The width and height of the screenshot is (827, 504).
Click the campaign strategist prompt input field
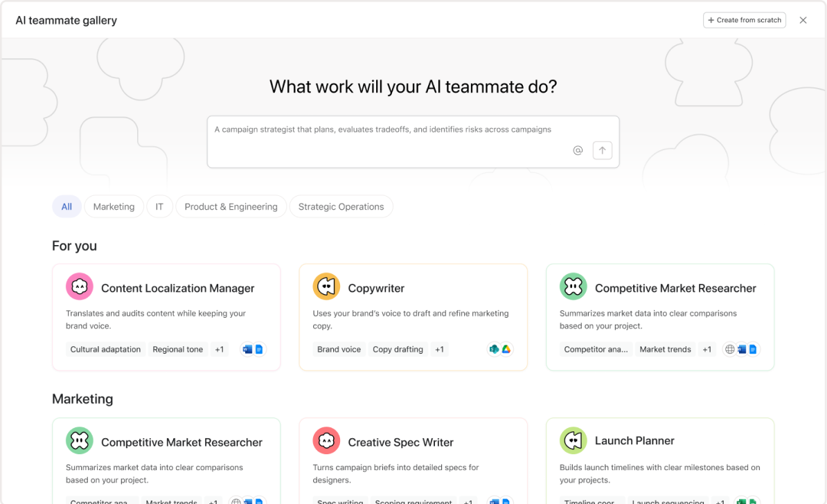pos(388,130)
